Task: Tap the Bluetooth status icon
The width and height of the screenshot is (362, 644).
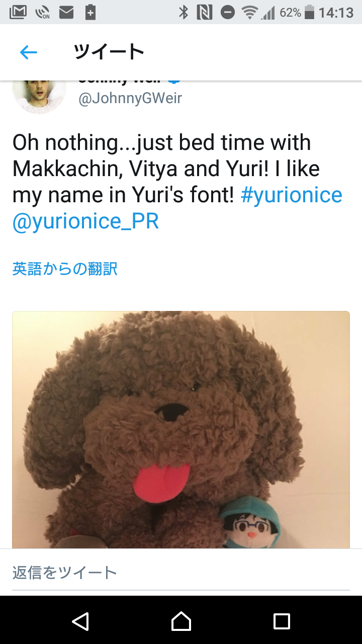Action: click(184, 12)
